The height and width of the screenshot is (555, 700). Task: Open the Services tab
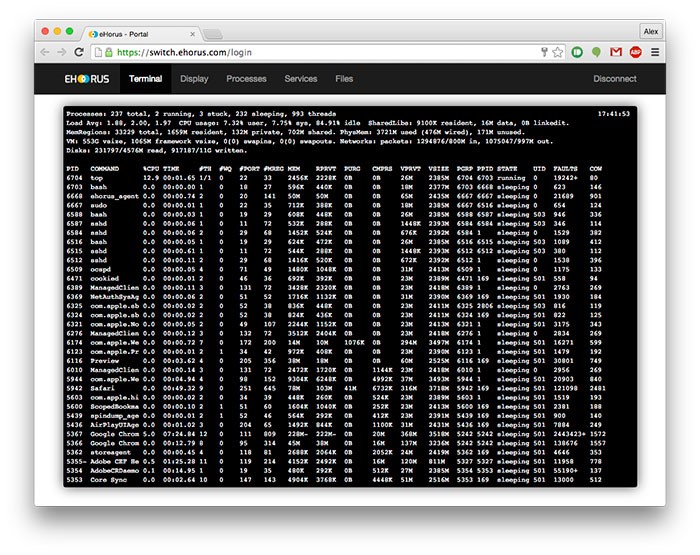(301, 79)
